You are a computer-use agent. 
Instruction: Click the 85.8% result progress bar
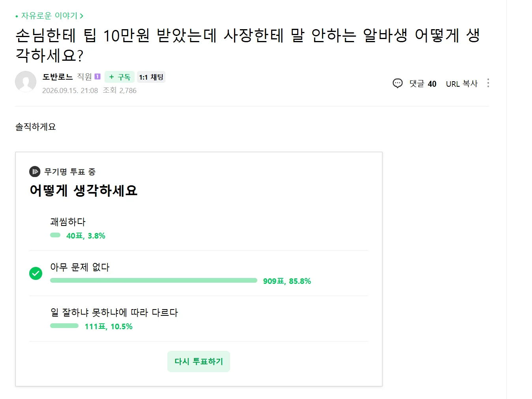(x=154, y=280)
